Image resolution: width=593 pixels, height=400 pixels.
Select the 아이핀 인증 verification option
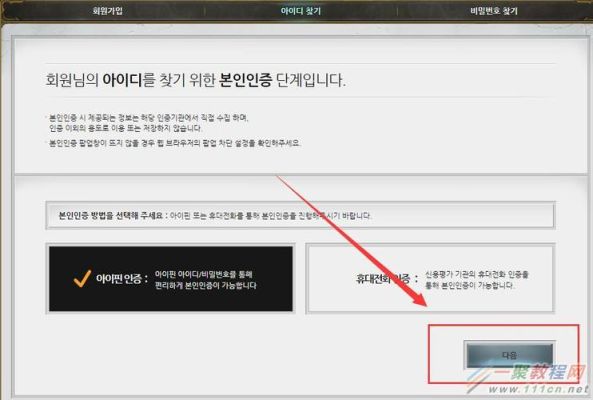pos(171,279)
